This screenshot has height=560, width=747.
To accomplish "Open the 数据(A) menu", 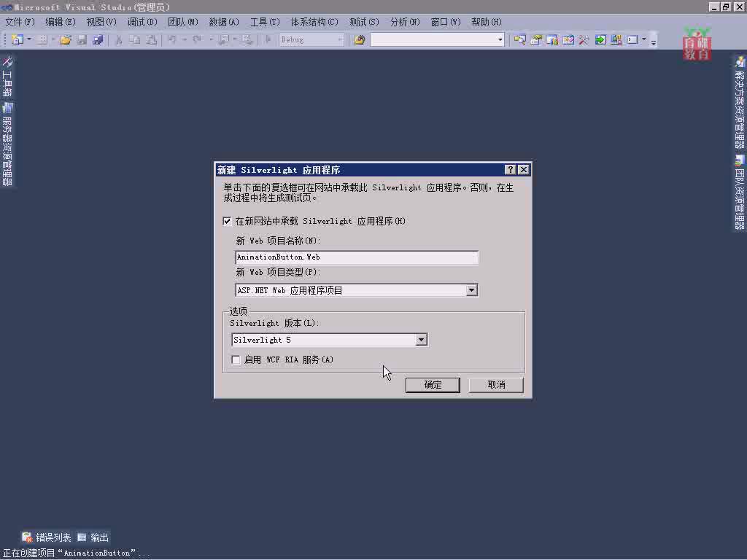I will [x=224, y=23].
